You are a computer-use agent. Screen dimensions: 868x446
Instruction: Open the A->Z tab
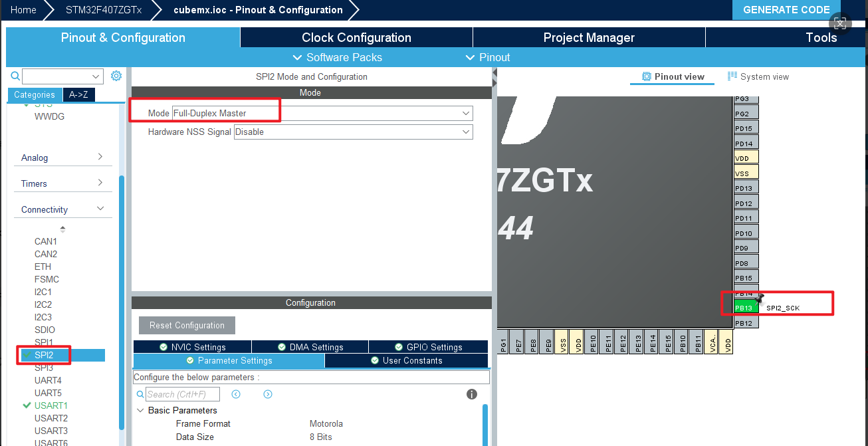coord(78,94)
